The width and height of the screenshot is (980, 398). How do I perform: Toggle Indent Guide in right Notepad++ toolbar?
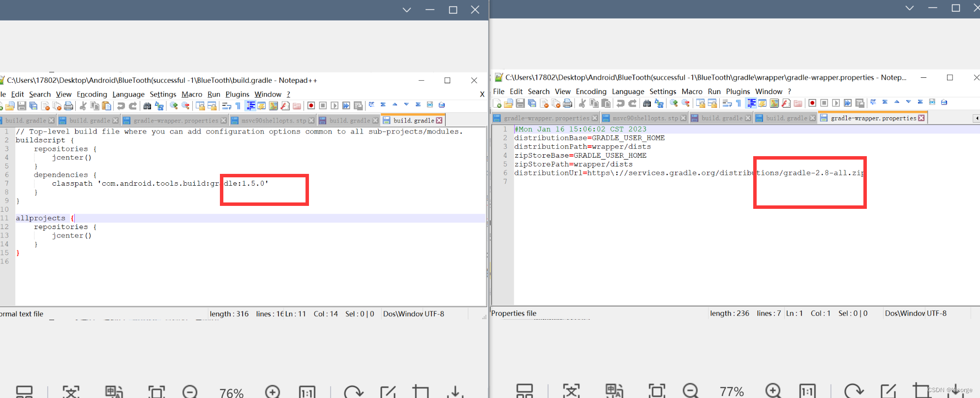(752, 103)
